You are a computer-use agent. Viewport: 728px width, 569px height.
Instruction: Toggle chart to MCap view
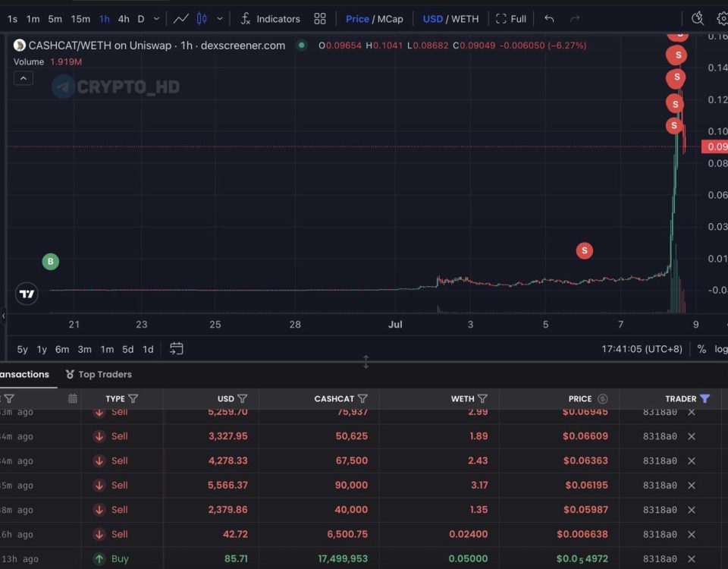(x=390, y=19)
